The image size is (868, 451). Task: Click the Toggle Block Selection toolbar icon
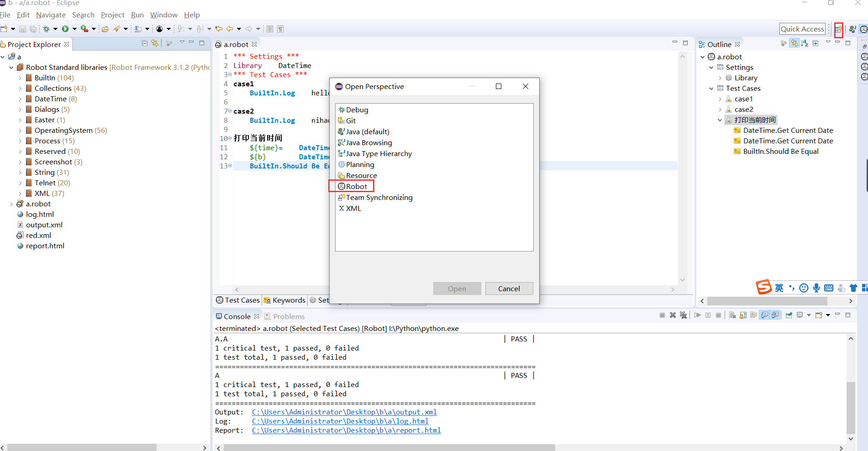click(x=270, y=29)
